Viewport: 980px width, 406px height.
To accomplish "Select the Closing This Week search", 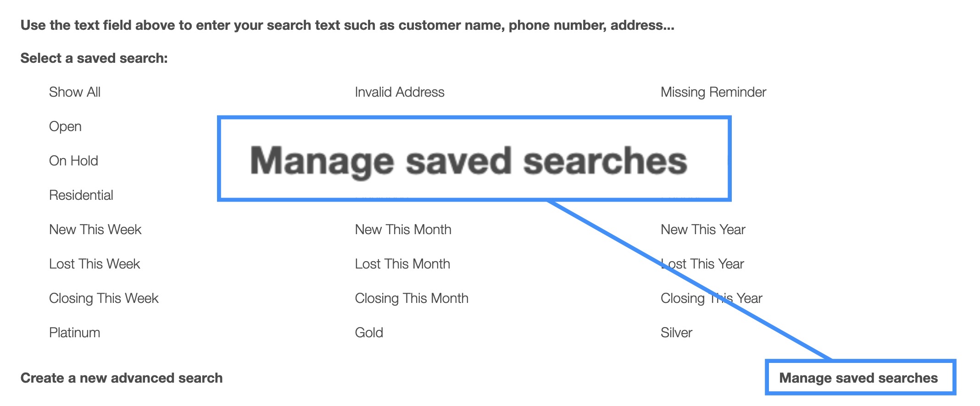I will tap(103, 298).
